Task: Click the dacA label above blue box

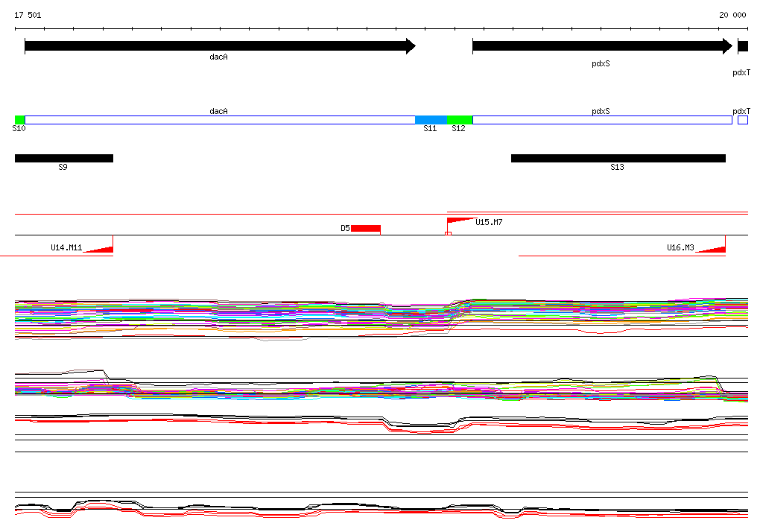Action: click(218, 112)
